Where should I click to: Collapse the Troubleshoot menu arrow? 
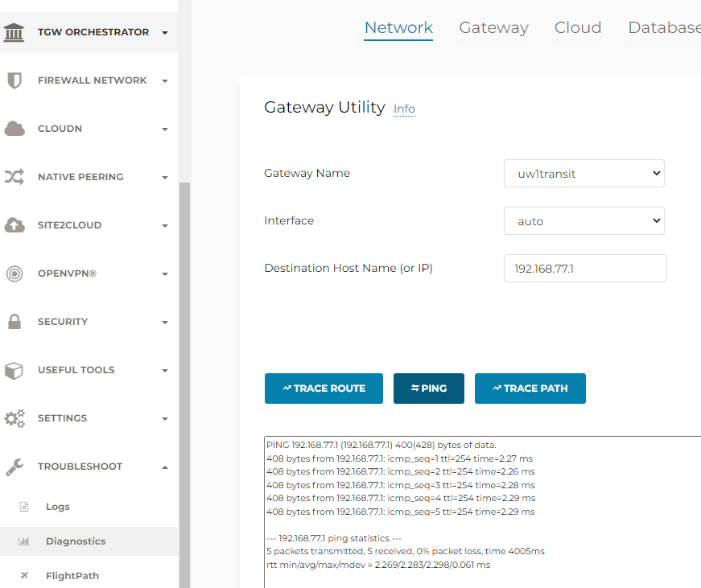[165, 467]
